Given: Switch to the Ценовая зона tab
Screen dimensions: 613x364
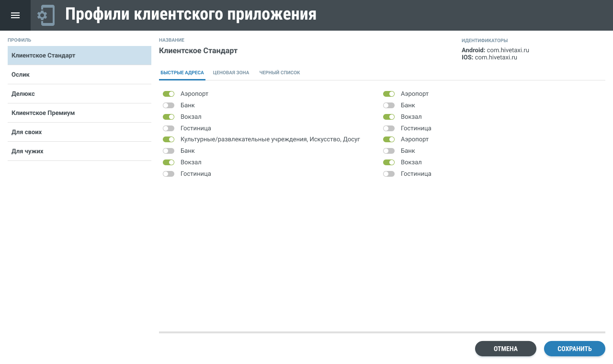Looking at the screenshot, I should (x=231, y=73).
